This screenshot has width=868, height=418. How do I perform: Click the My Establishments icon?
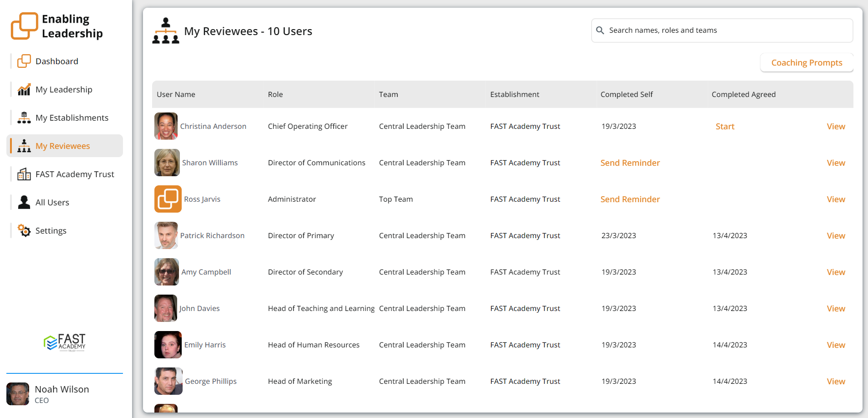(24, 118)
